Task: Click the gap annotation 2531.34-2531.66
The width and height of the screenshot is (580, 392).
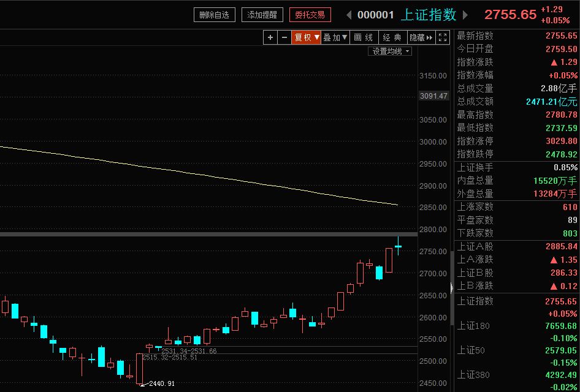Action: (x=189, y=351)
